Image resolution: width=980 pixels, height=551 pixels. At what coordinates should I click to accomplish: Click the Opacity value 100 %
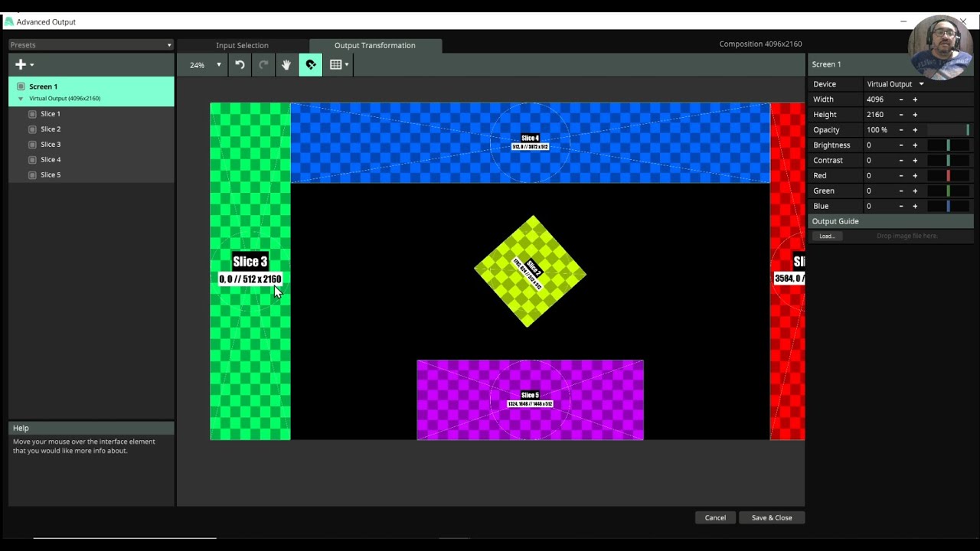tap(879, 130)
